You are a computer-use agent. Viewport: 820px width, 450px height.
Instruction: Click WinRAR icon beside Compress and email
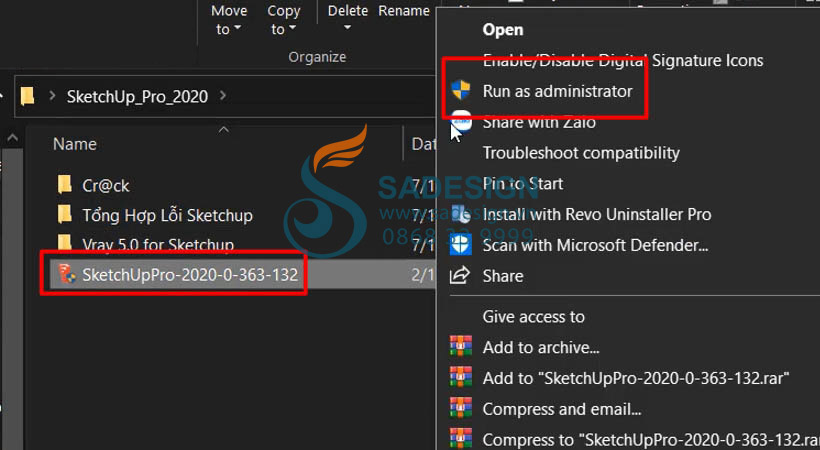(x=461, y=408)
